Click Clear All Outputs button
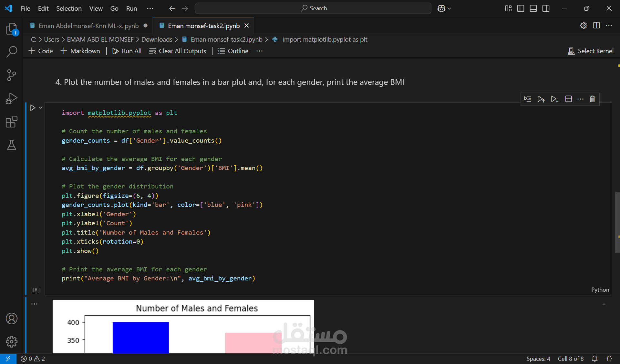This screenshot has width=620, height=364. [x=178, y=51]
